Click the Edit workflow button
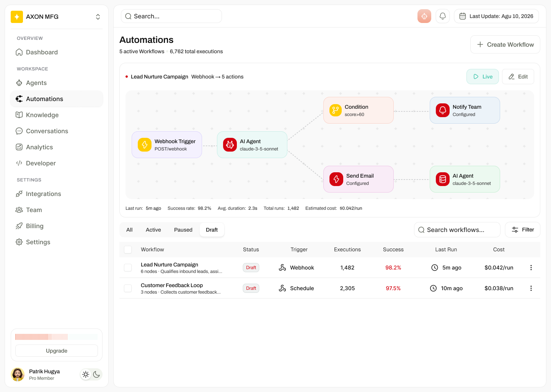 point(518,77)
